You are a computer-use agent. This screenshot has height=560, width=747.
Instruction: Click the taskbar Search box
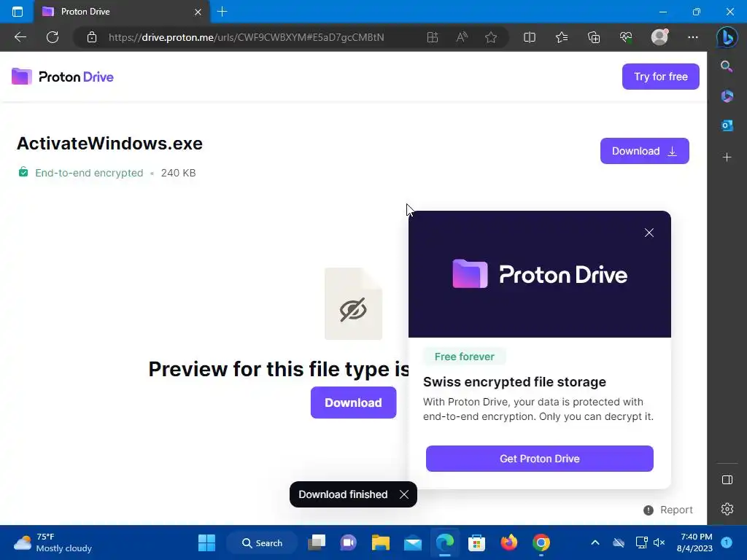point(262,542)
